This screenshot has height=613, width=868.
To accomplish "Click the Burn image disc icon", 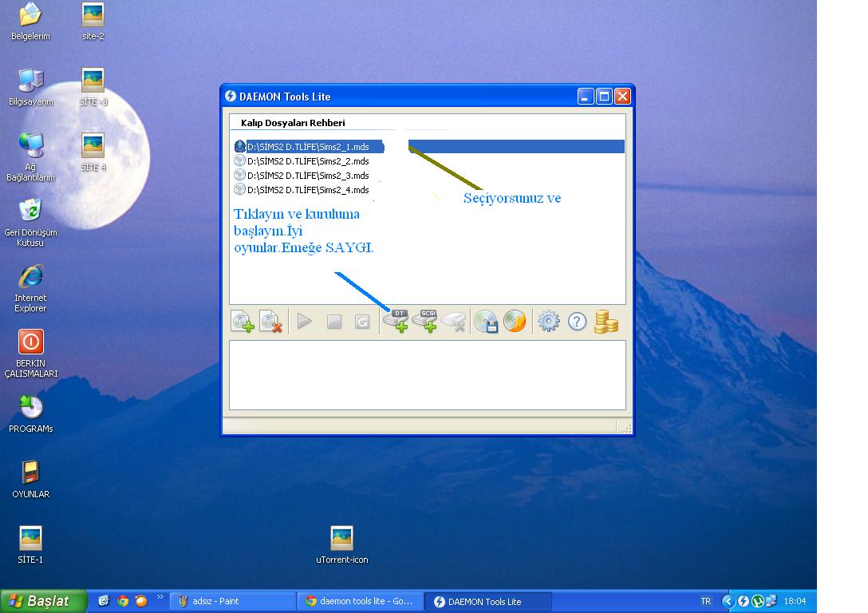I will (515, 321).
